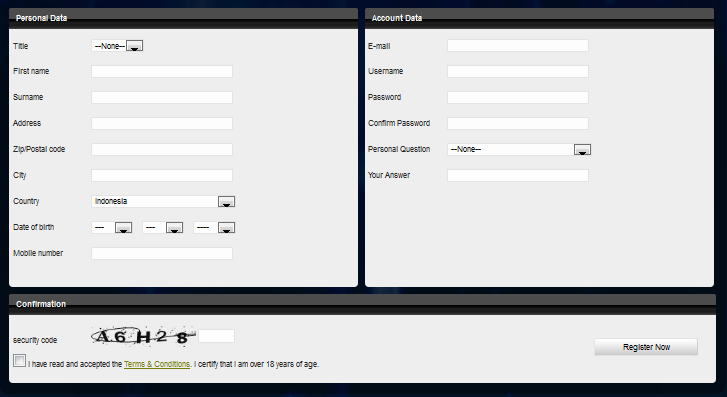Click the First name input field
Viewport: 727px width, 397px height.
click(x=162, y=71)
